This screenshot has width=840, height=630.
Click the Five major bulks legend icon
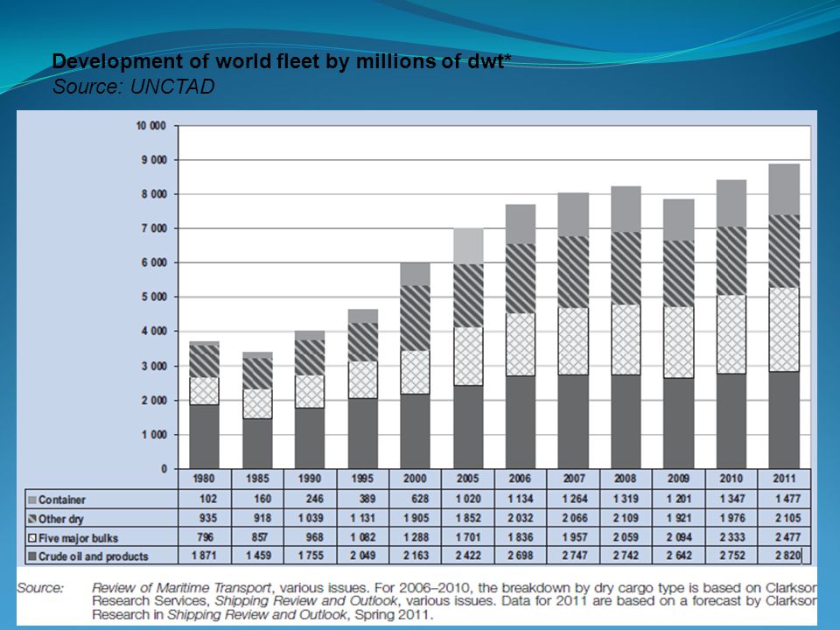32,538
